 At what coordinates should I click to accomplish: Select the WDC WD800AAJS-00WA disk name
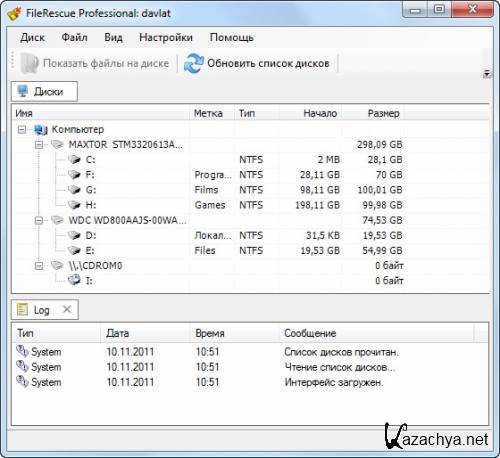(x=127, y=220)
